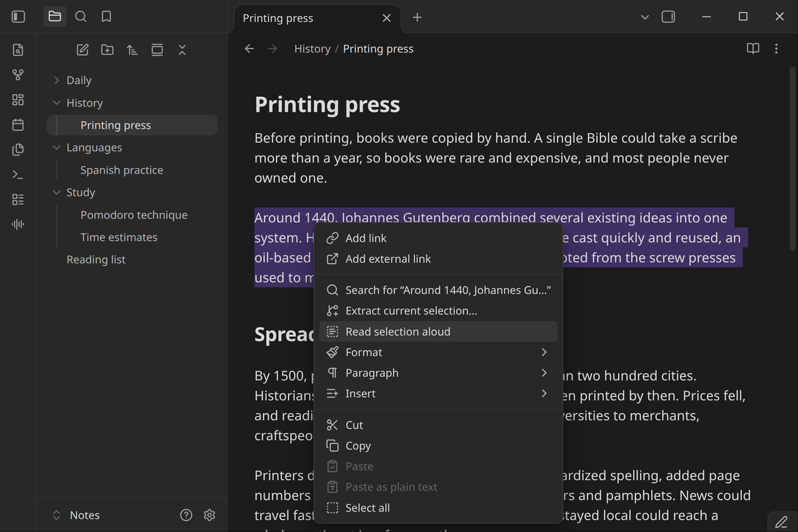This screenshot has width=798, height=532.
Task: Create a new note
Action: click(82, 50)
